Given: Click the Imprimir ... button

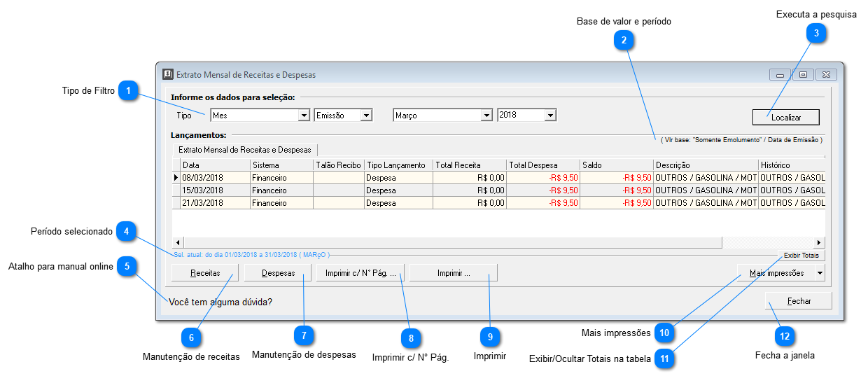Looking at the screenshot, I should click(x=454, y=273).
